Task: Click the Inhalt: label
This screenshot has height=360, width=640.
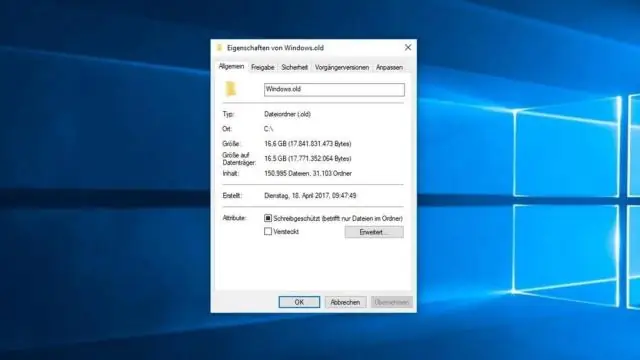Action: (231, 173)
